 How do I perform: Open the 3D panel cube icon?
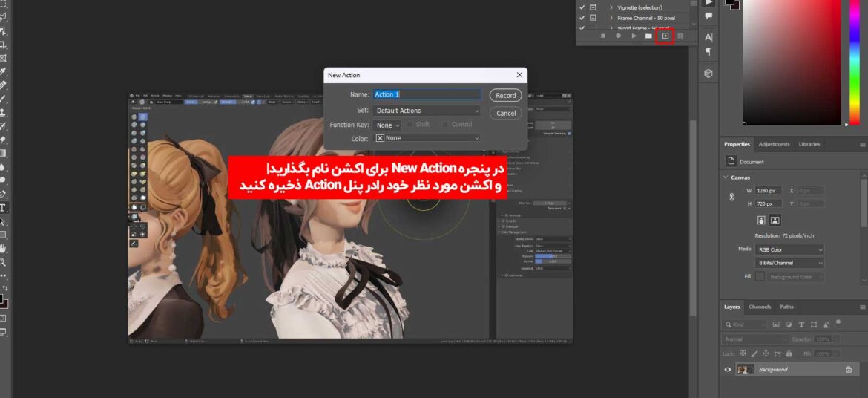(x=708, y=74)
